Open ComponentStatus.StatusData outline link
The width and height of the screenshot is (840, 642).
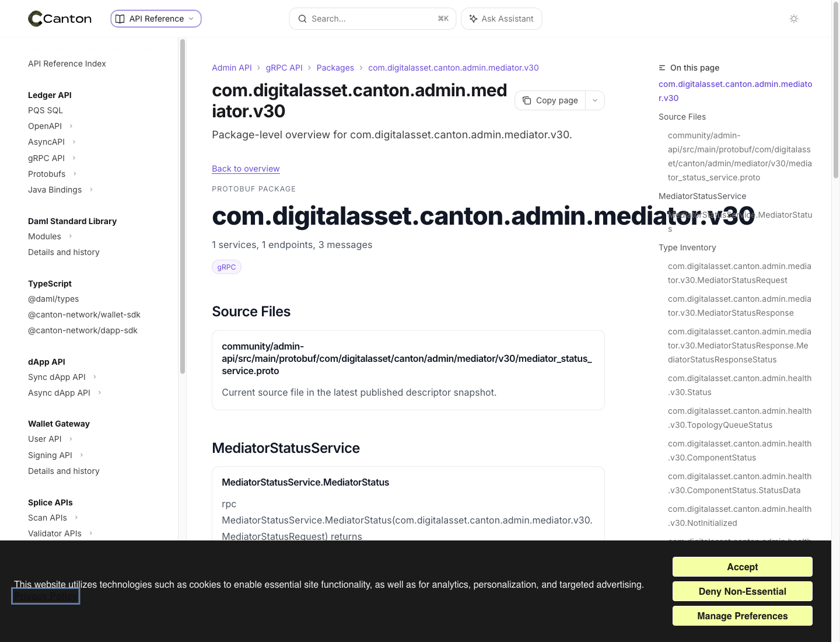tap(740, 483)
